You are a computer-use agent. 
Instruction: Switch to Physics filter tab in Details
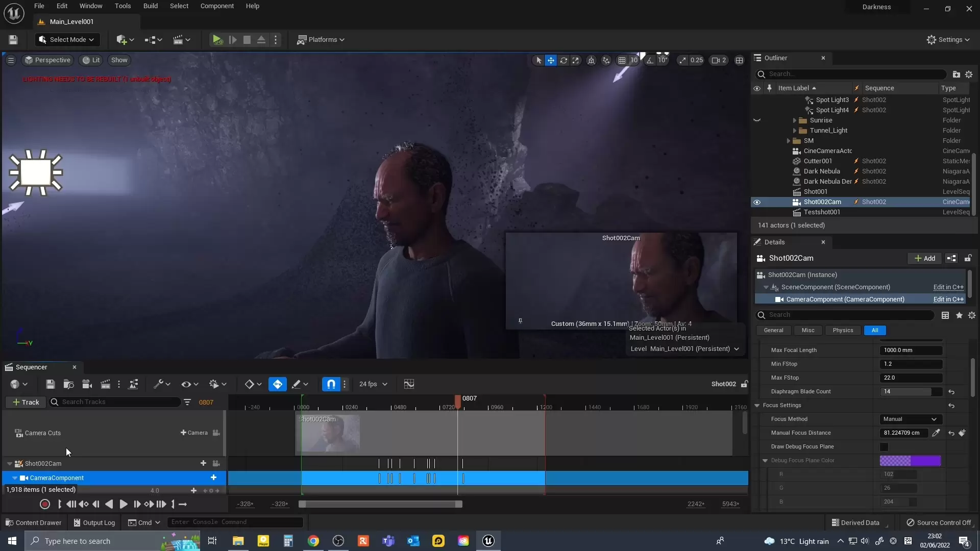843,331
